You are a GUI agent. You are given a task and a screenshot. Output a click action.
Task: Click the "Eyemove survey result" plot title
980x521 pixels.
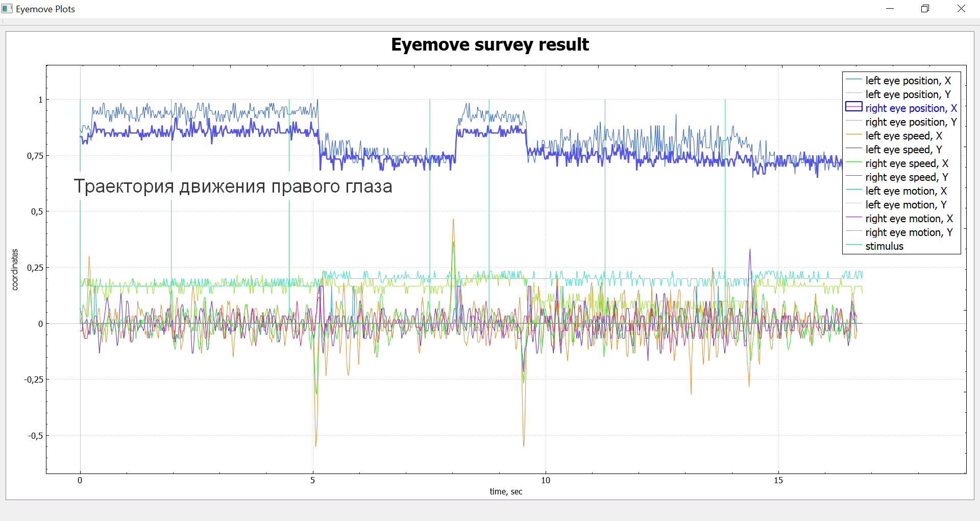point(489,45)
